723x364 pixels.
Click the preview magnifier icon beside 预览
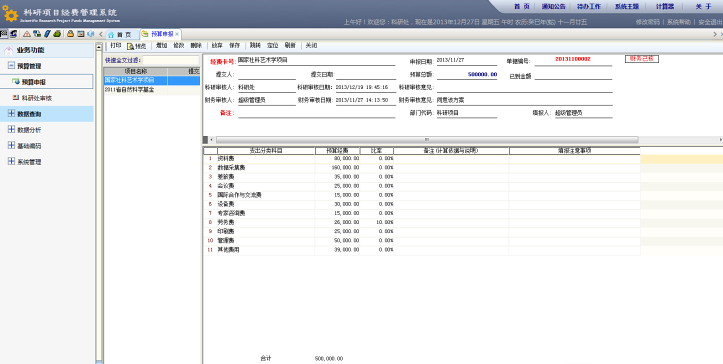pyautogui.click(x=130, y=46)
